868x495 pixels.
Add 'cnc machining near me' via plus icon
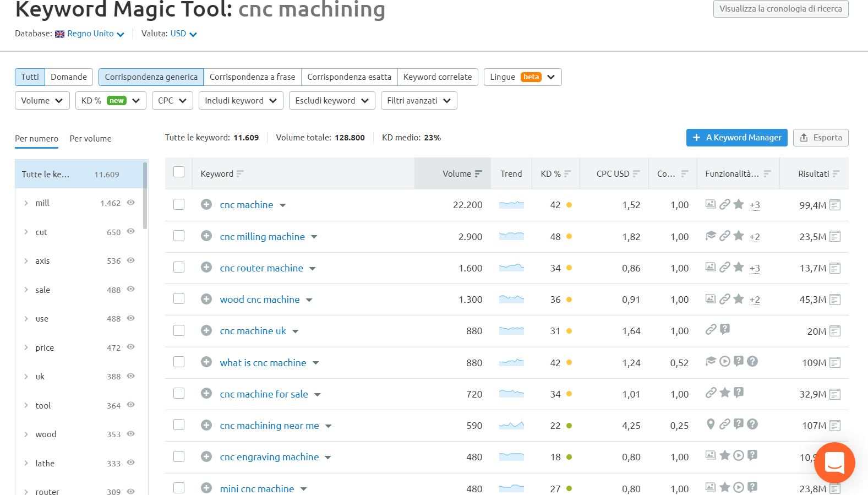click(206, 425)
